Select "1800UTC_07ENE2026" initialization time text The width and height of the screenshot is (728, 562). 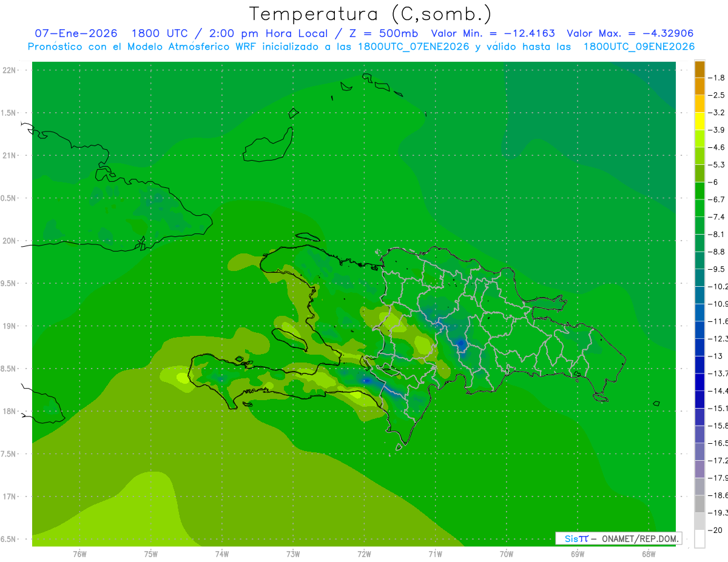414,47
